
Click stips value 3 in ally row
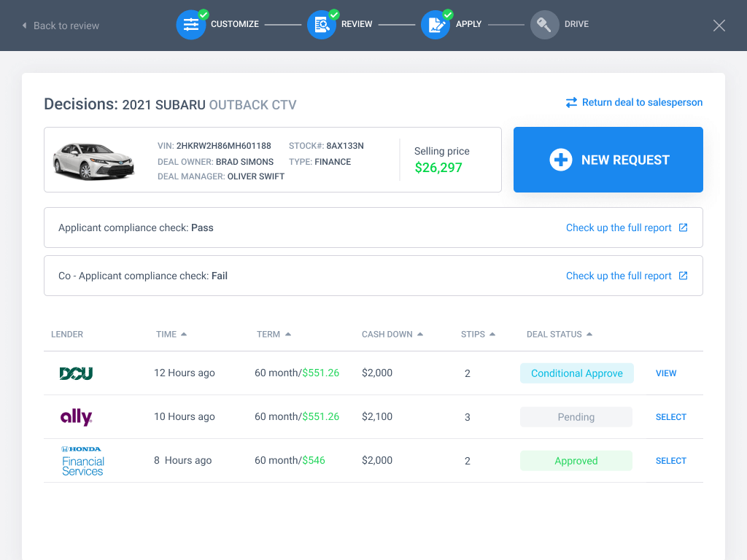(x=468, y=417)
